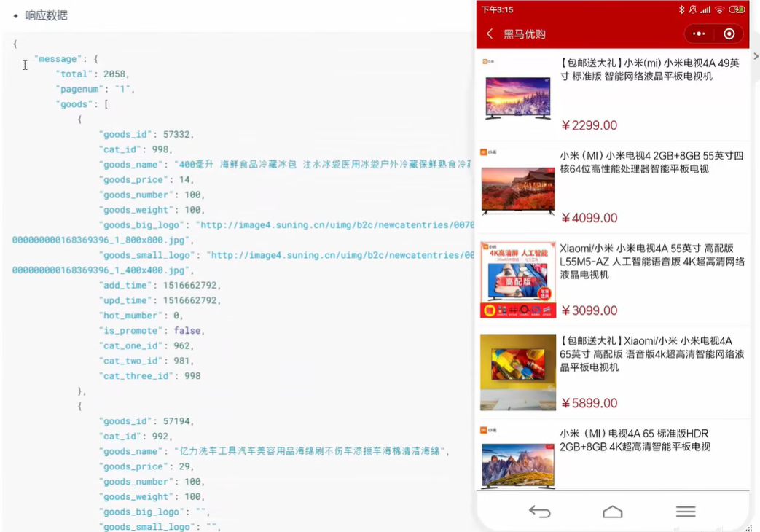The image size is (760, 532).
Task: Click the "goods": [ line
Action: click(82, 103)
